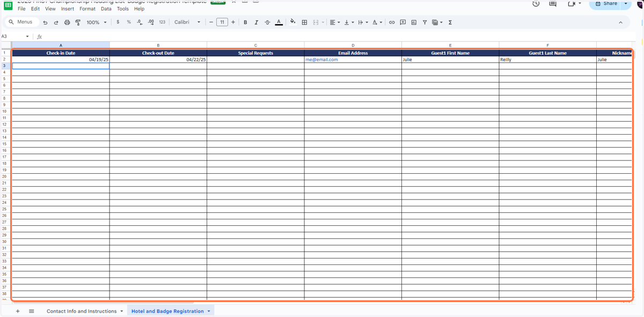Open the all sheets list icon
644x317 pixels.
click(32, 311)
